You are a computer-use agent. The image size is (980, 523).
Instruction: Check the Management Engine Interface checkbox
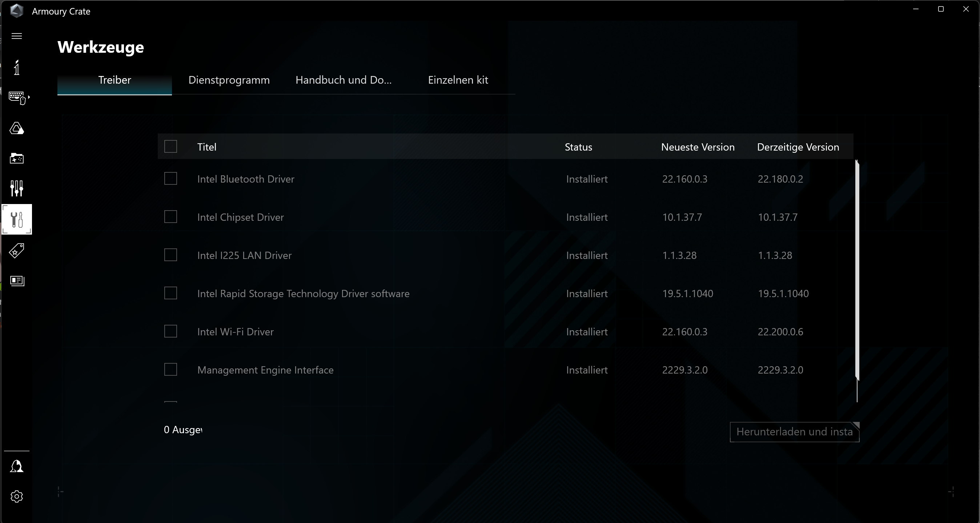click(170, 369)
